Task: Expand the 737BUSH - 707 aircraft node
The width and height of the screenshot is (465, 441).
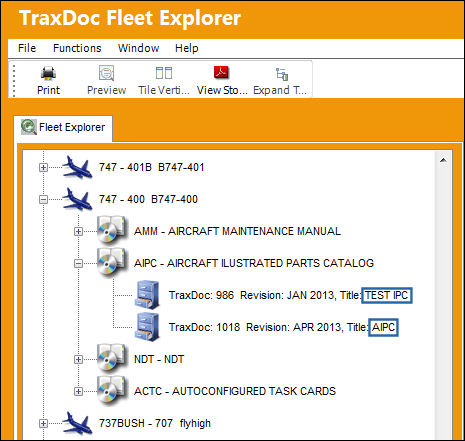Action: (x=43, y=423)
